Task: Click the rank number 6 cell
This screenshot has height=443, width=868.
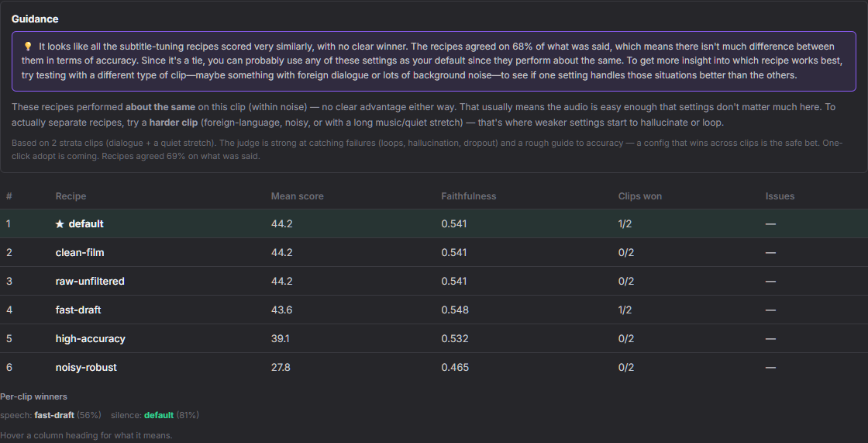Action: coord(9,368)
